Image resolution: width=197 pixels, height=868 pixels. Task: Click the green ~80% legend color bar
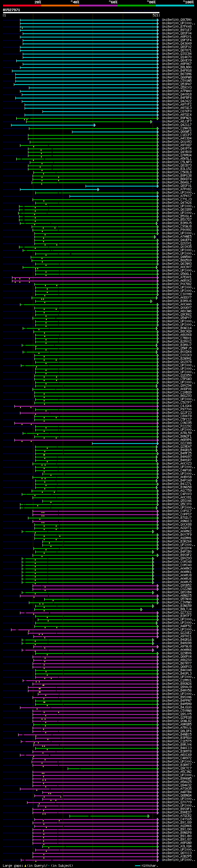click(137, 6)
